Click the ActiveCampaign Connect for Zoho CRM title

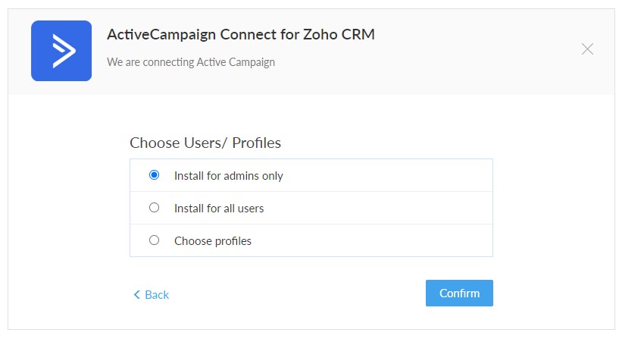coord(241,35)
